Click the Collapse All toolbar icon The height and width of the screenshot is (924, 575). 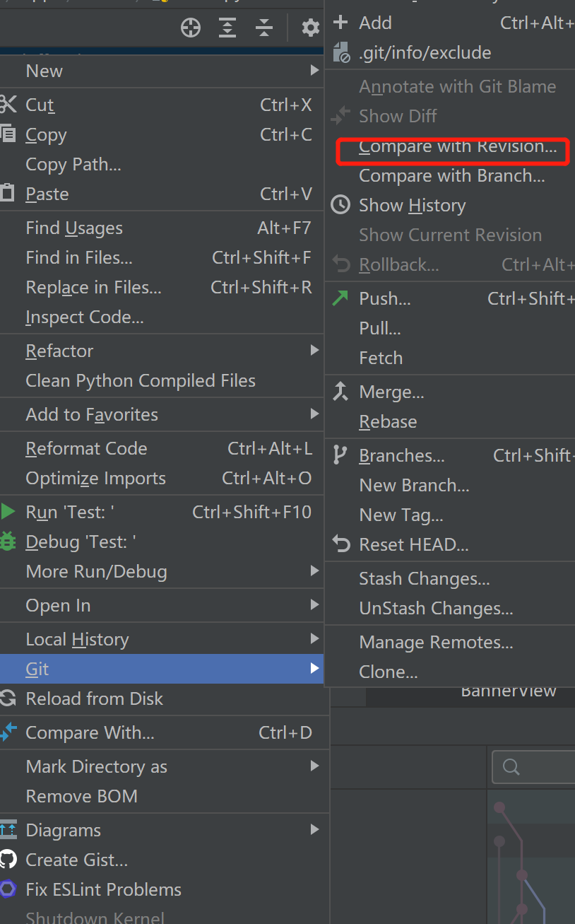pos(264,28)
